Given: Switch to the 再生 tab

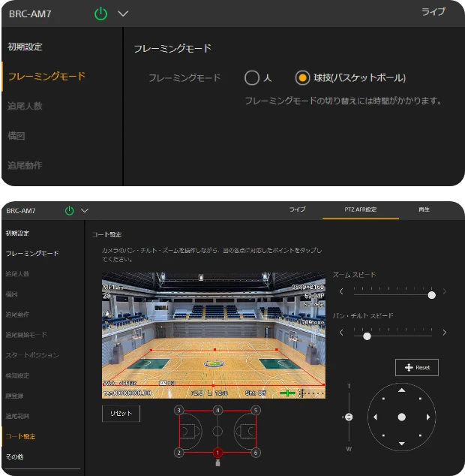Looking at the screenshot, I should point(424,209).
